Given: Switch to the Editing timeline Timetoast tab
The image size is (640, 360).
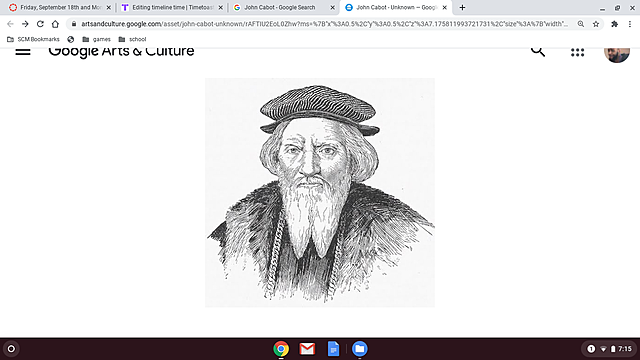Looking at the screenshot, I should (172, 7).
